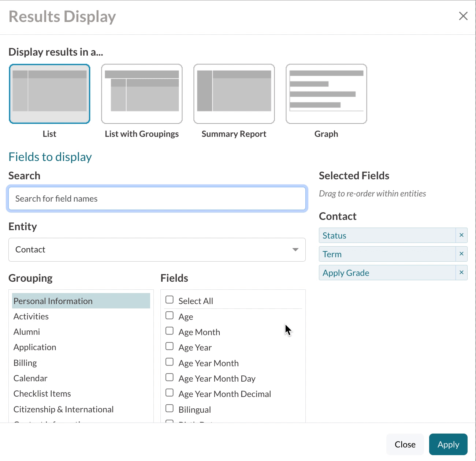476x461 pixels.
Task: Focus the Search for field names box
Action: (157, 199)
